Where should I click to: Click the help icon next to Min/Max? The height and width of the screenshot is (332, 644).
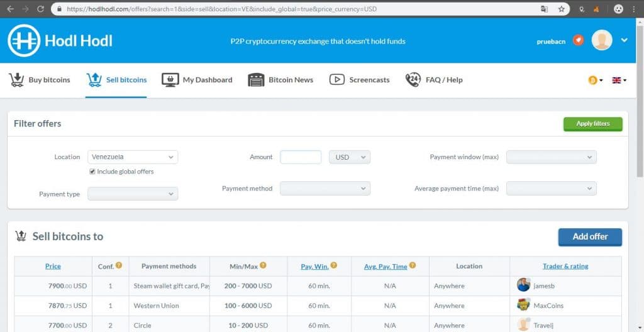263,265
